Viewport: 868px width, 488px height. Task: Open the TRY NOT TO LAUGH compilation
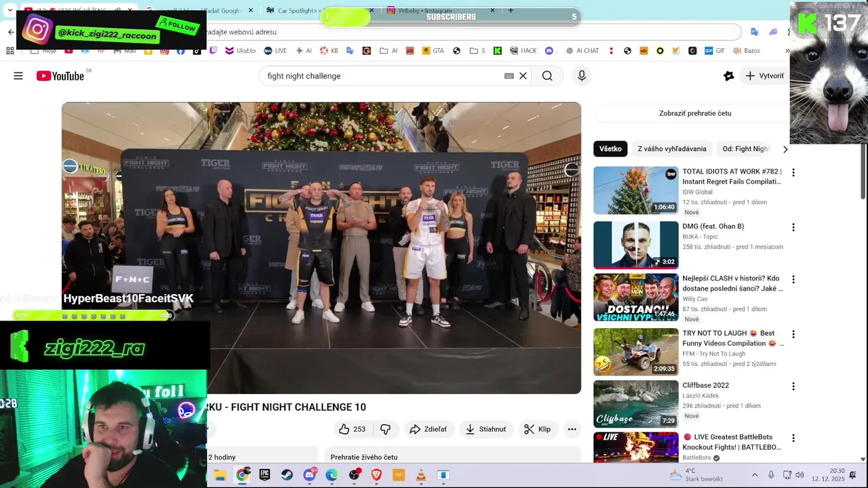[x=635, y=352]
